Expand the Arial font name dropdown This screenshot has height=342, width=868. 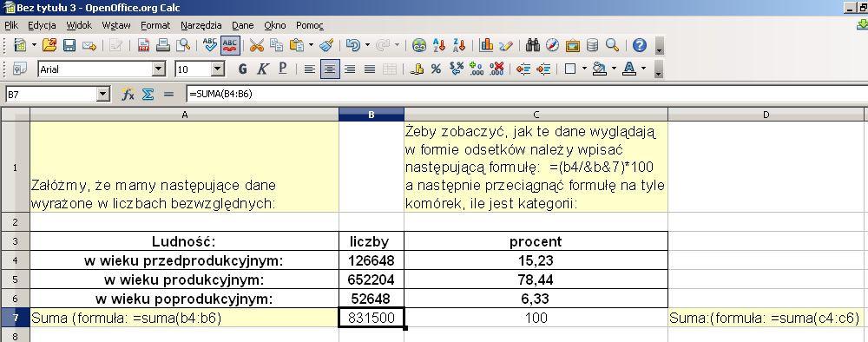159,69
